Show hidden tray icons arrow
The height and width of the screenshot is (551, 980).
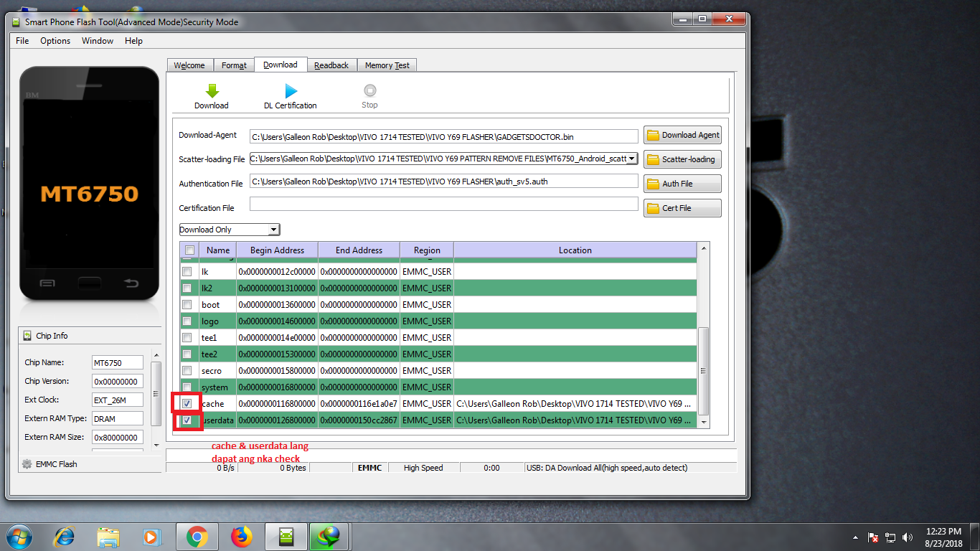point(855,537)
